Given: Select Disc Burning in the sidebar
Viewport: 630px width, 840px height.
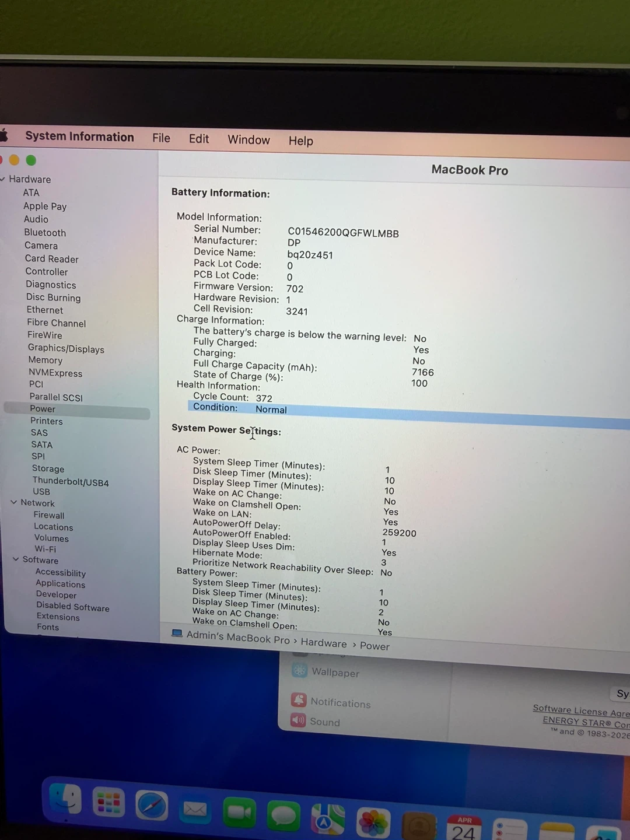Looking at the screenshot, I should [53, 297].
